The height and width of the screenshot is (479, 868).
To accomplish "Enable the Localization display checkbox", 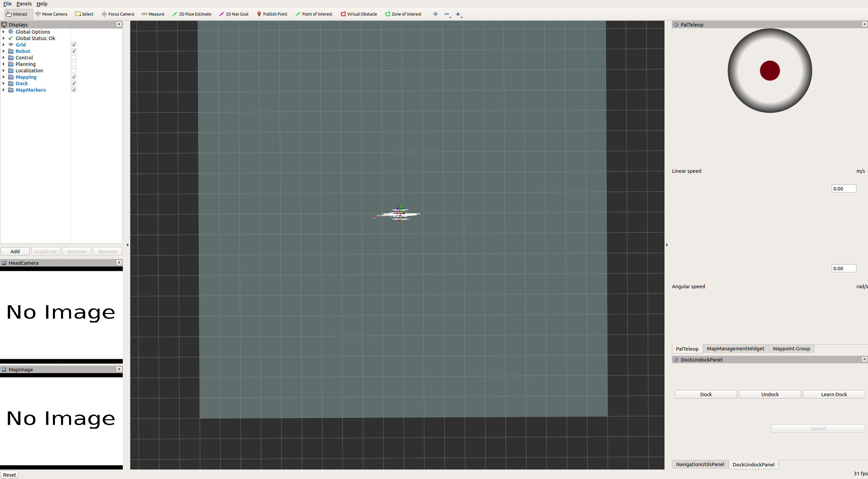I will pyautogui.click(x=74, y=70).
